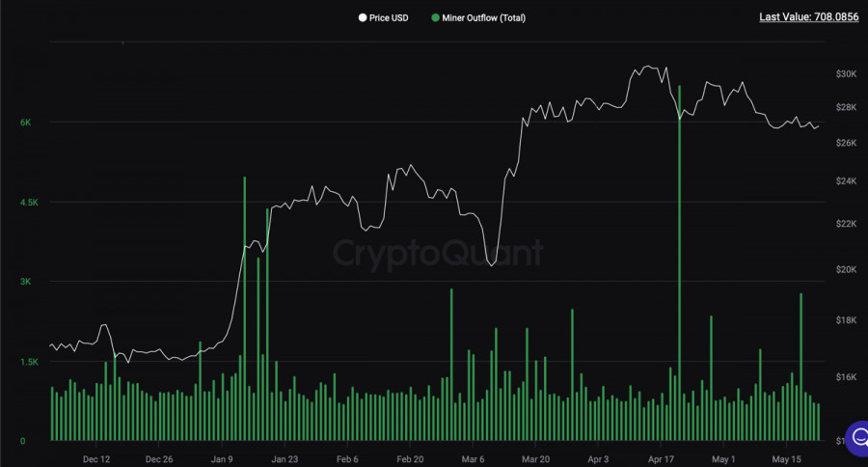The width and height of the screenshot is (868, 467).
Task: Click the $20K price axis label
Action: pos(847,269)
